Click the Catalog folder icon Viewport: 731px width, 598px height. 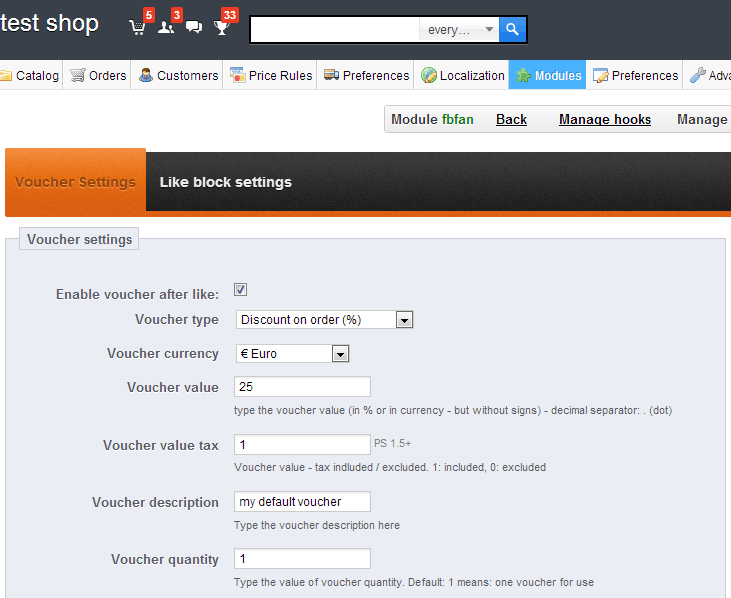tap(6, 76)
